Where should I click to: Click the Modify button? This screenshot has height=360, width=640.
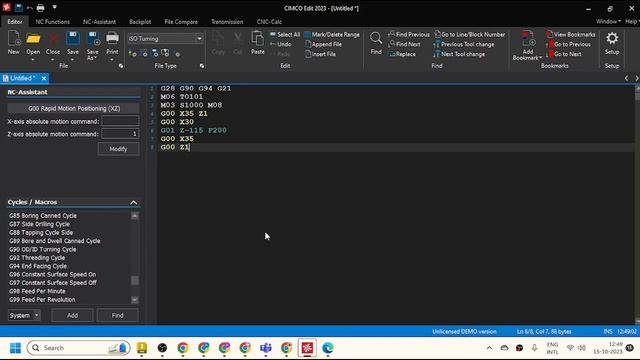pos(118,149)
